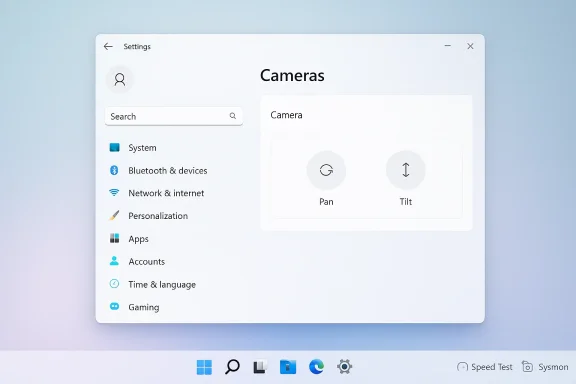Click the Sysmon camera icon
The height and width of the screenshot is (384, 576).
(527, 367)
